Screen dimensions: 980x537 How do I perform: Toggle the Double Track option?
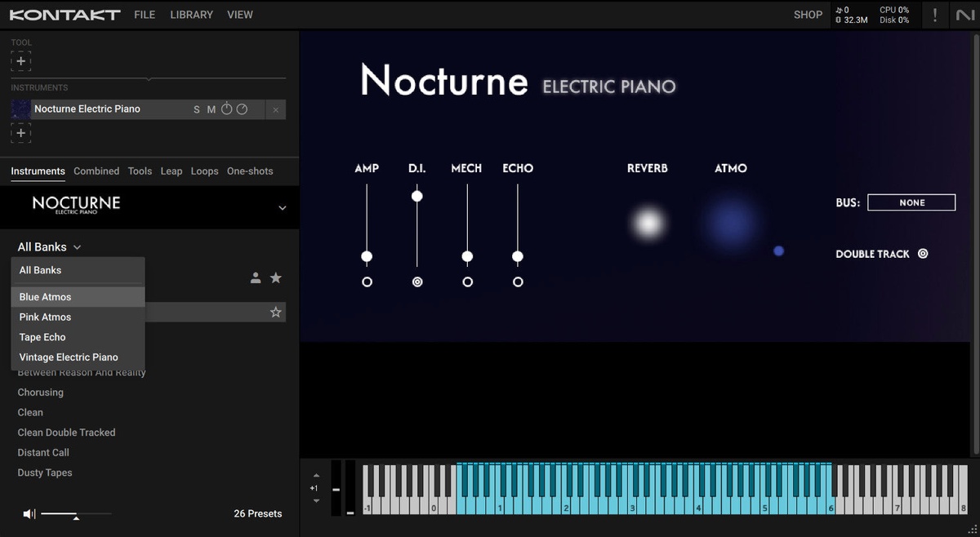(x=923, y=254)
